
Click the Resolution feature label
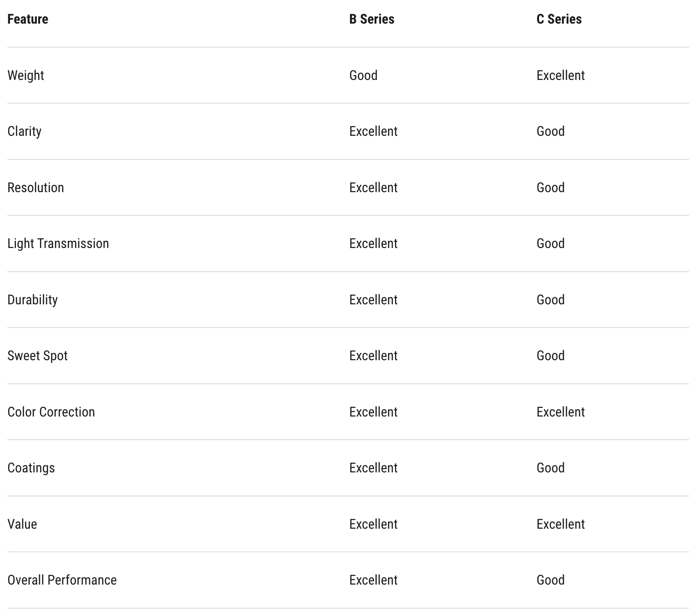tap(35, 188)
